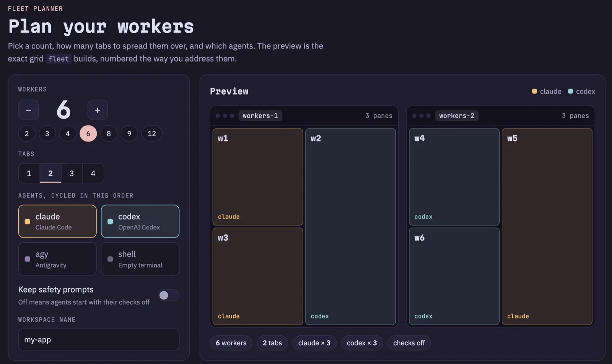Image resolution: width=612 pixels, height=364 pixels.
Task: Click the window dots of workers-2
Action: [x=421, y=116]
